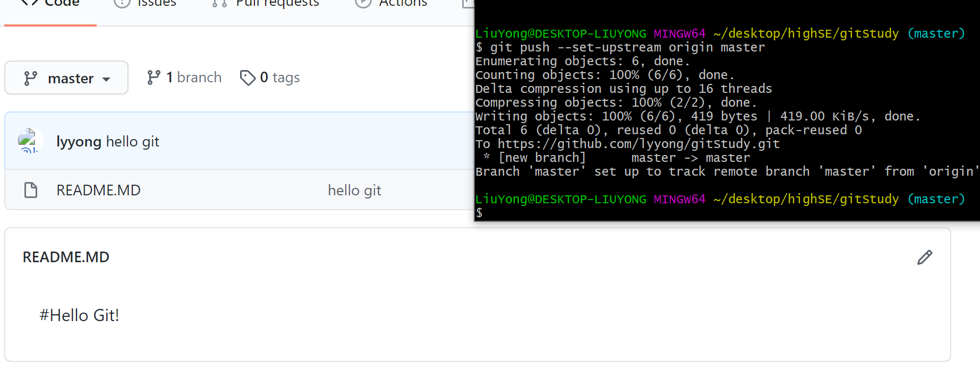The height and width of the screenshot is (371, 980).
Task: Open README.MD file in list
Action: coord(98,190)
